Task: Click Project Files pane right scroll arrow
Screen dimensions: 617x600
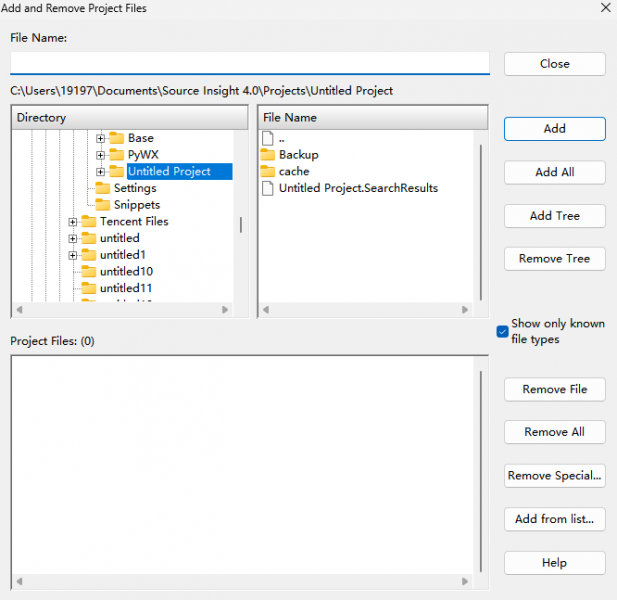Action: 465,581
